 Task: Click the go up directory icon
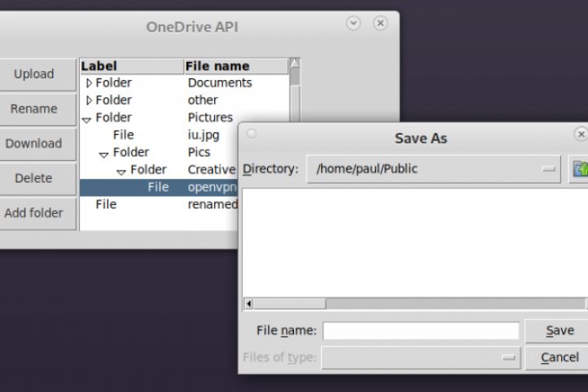(x=580, y=169)
